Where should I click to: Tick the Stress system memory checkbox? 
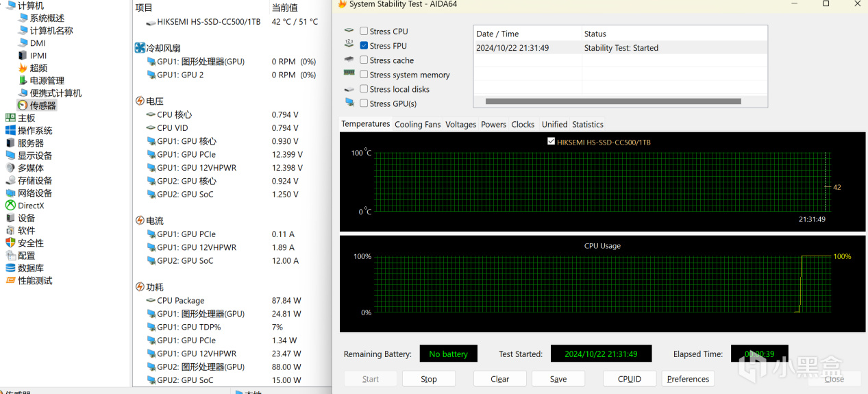point(364,74)
